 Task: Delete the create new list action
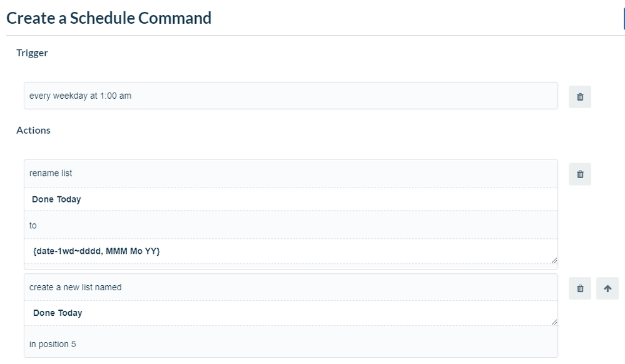coord(580,288)
